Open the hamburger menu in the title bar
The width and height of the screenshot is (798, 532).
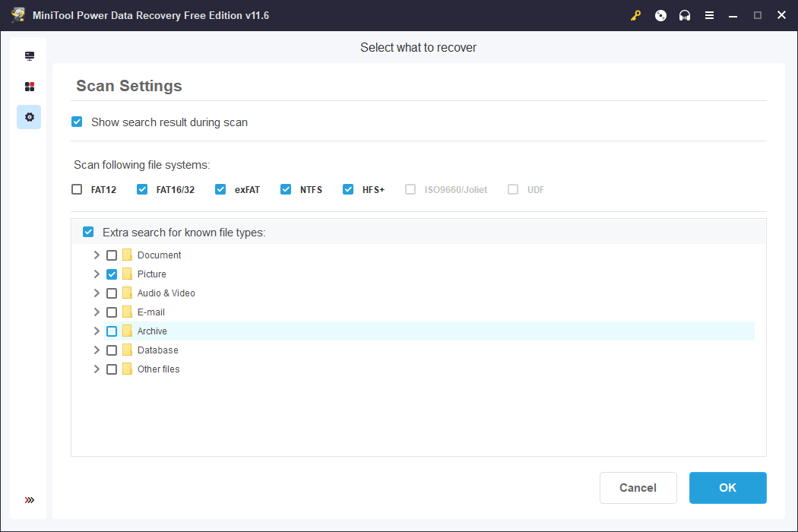[709, 16]
